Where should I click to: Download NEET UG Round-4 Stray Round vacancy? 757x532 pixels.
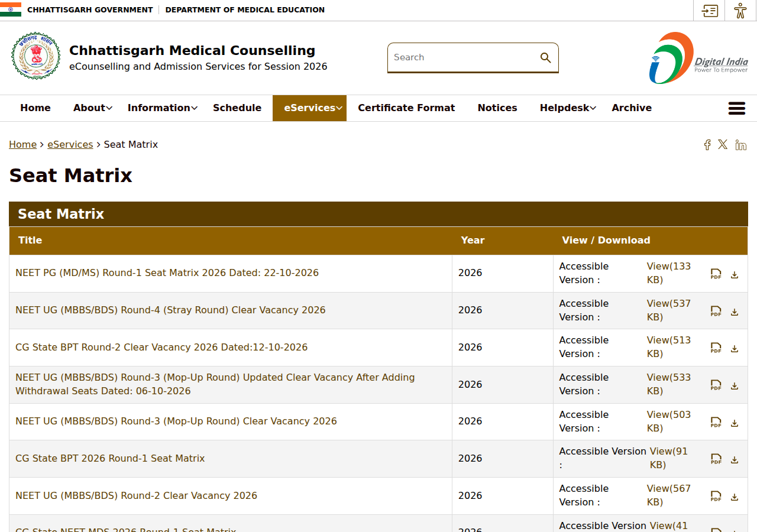(x=735, y=312)
